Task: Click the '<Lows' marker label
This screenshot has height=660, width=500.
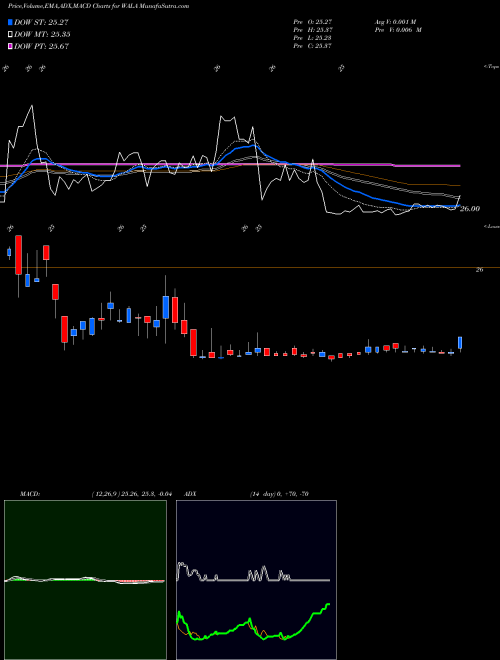Action: pyautogui.click(x=492, y=226)
